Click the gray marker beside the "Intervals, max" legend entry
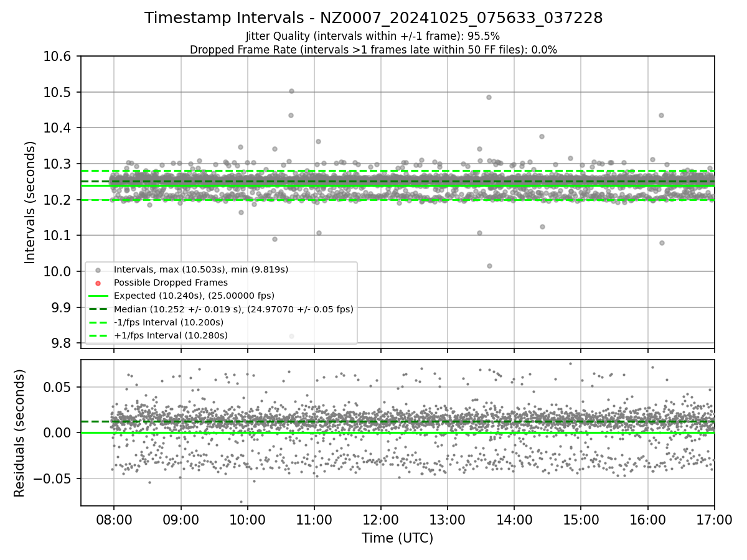The image size is (747, 560). point(98,269)
